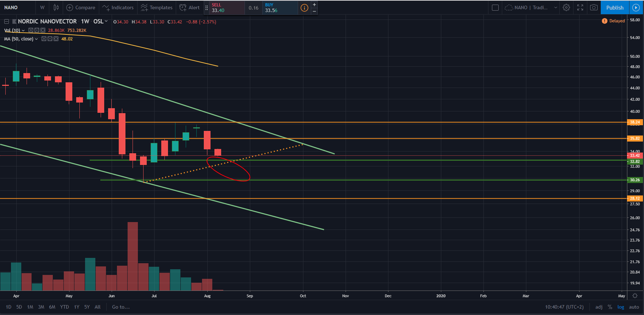Open the NANO | Trading layout dropdown
Screen dimensions: 644x315
tap(531, 7)
